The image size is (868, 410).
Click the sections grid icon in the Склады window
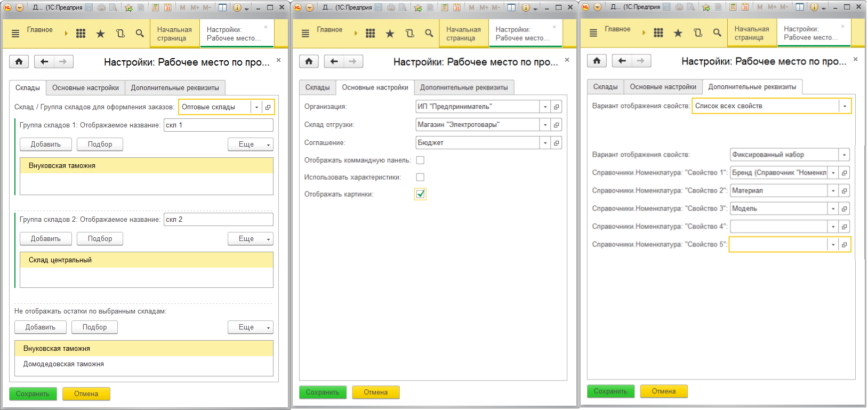(x=81, y=34)
